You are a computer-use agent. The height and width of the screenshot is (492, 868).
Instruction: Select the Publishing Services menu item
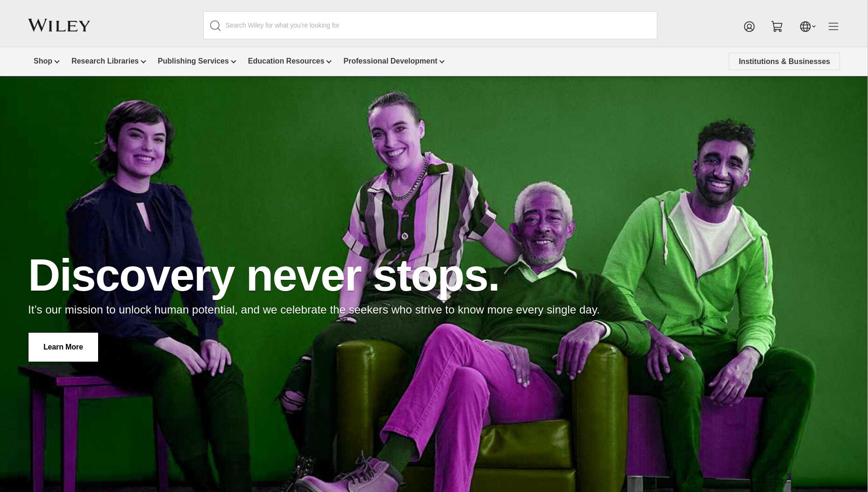[x=193, y=61]
